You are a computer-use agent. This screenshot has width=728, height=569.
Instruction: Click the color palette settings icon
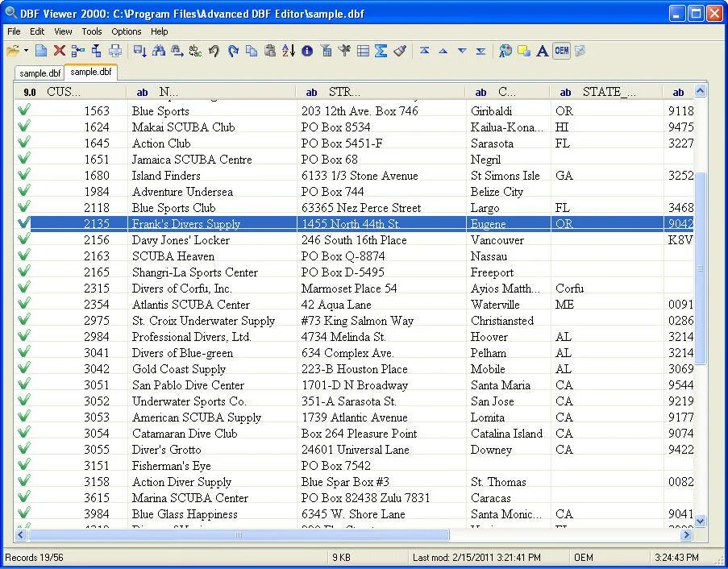505,51
